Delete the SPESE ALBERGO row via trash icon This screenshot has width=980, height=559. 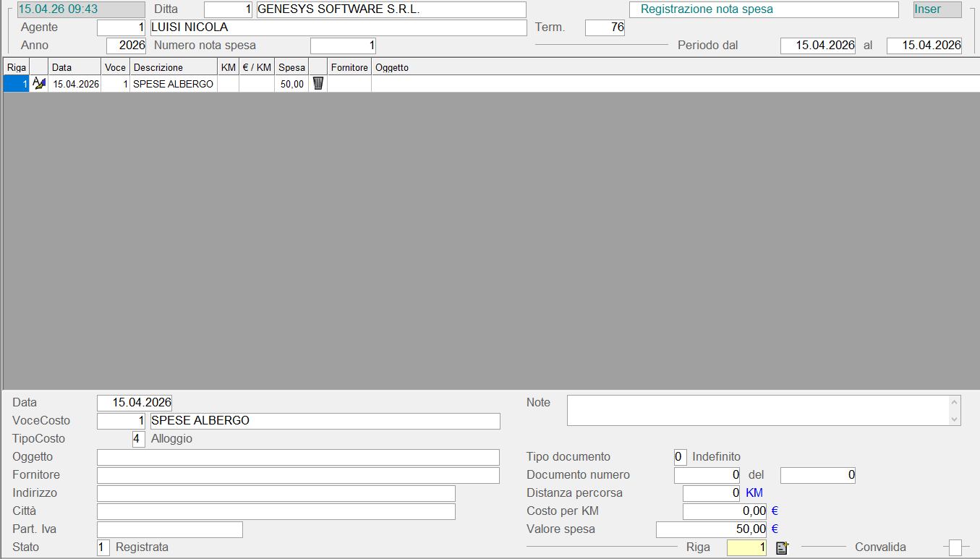coord(318,84)
